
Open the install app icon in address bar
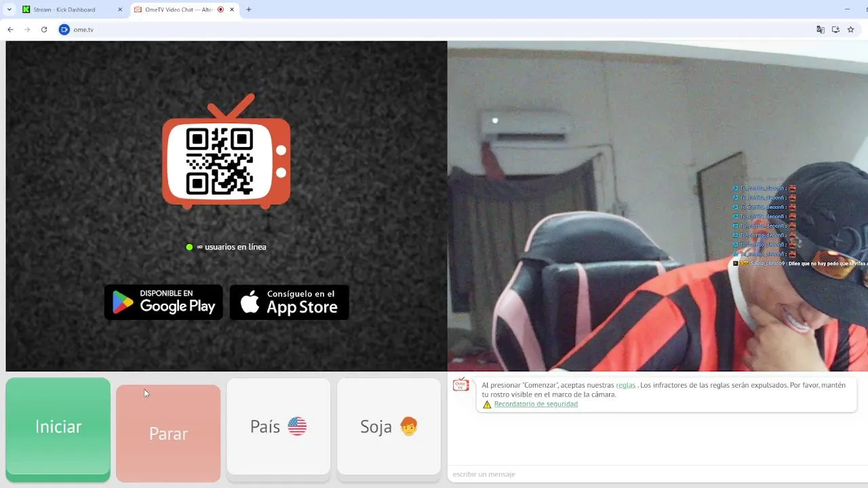pos(835,30)
